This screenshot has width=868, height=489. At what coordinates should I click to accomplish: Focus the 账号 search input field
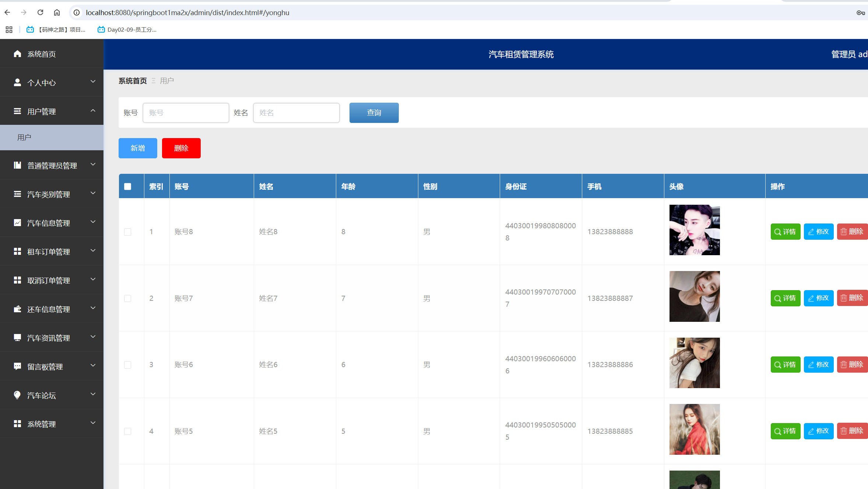[186, 113]
